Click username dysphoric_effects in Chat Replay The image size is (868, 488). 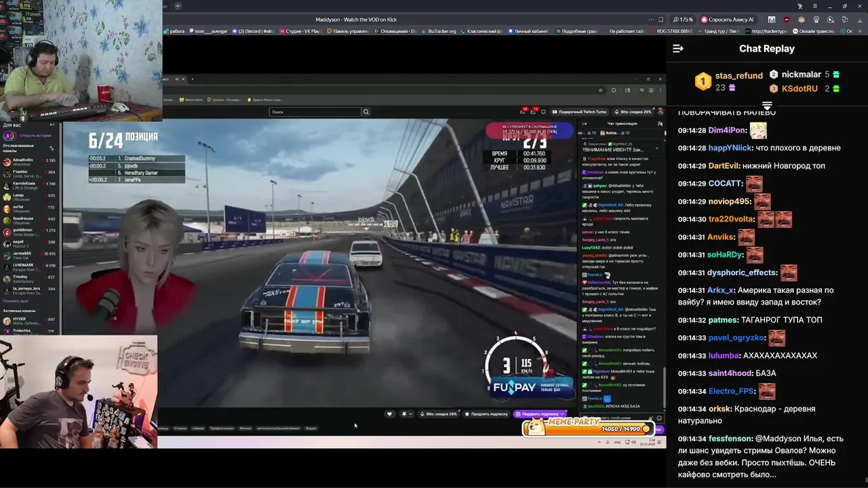[742, 272]
